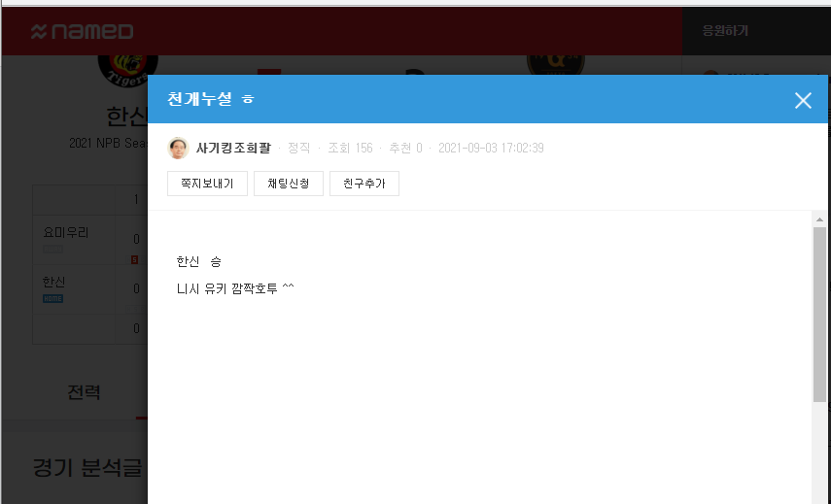This screenshot has height=504, width=831.
Task: Open the author's profile avatar picture
Action: (178, 149)
